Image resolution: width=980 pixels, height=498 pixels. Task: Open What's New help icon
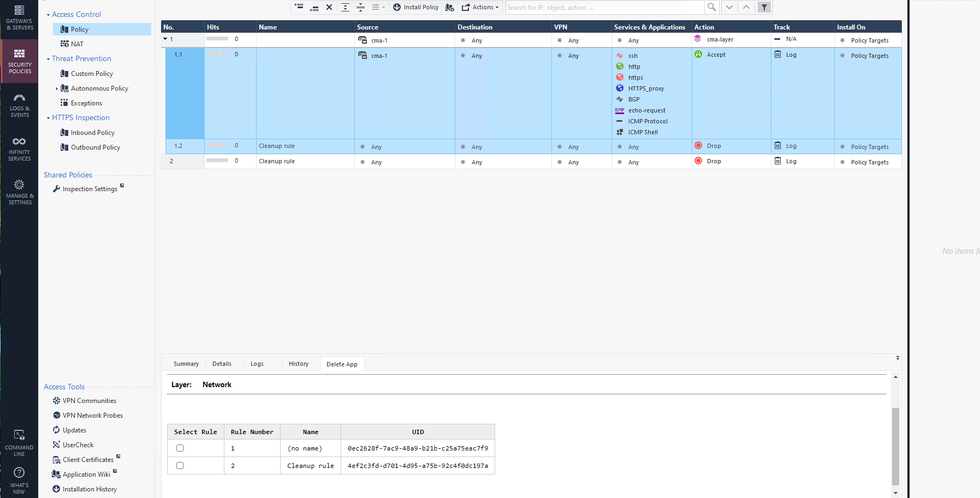pyautogui.click(x=19, y=481)
